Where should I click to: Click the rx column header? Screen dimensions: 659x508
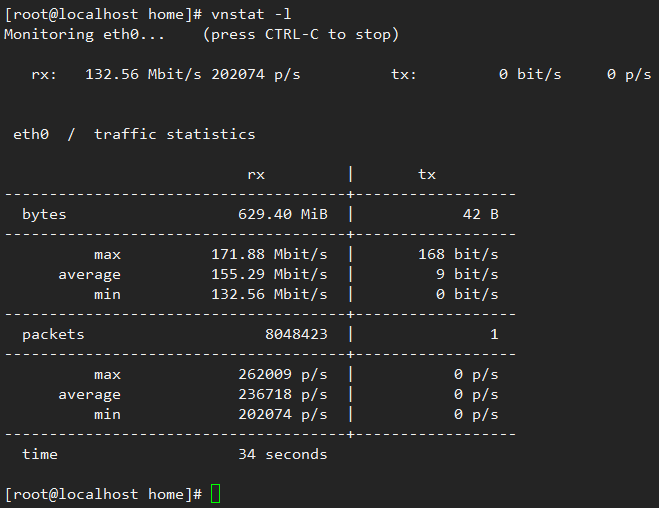point(256,175)
